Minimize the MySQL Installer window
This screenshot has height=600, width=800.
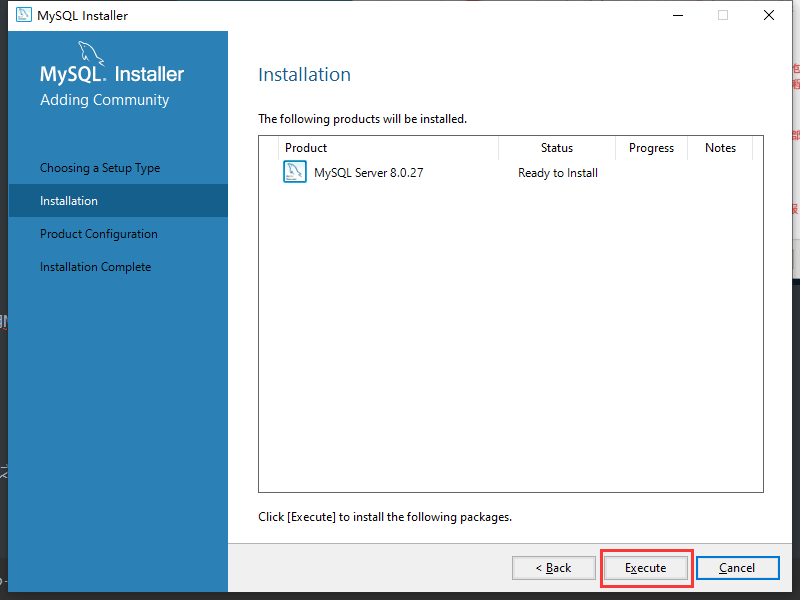click(678, 15)
